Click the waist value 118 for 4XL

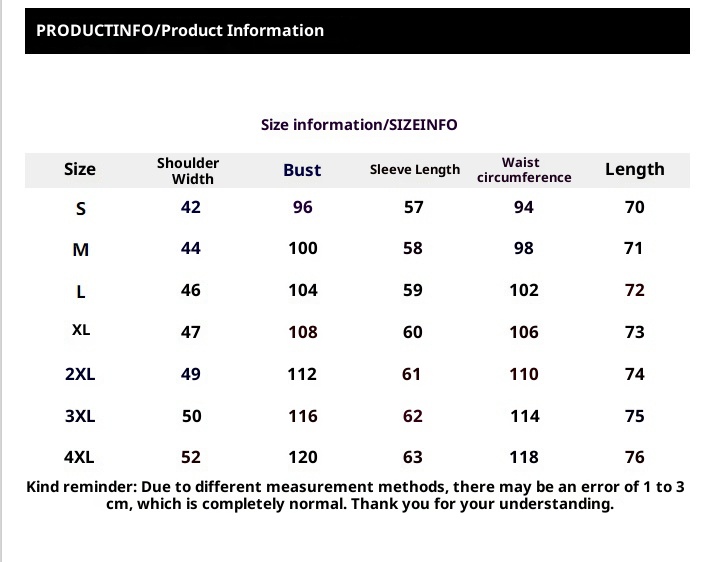(524, 457)
